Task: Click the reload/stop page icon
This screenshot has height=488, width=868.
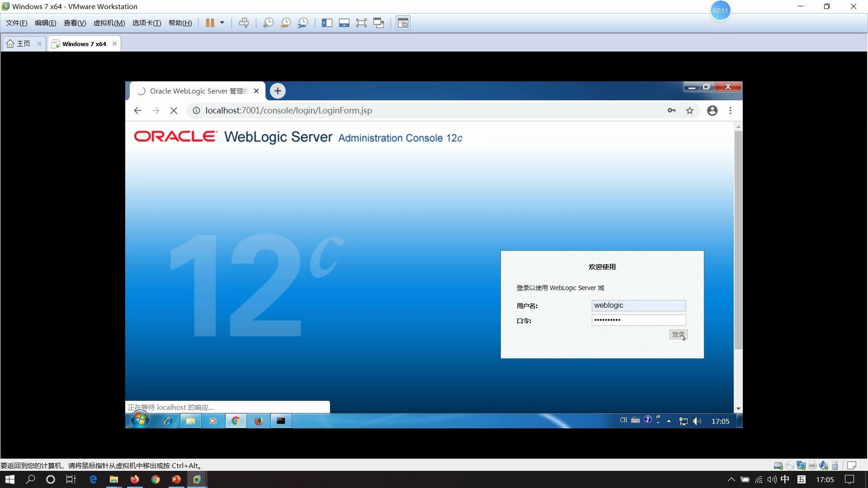Action: pos(175,110)
